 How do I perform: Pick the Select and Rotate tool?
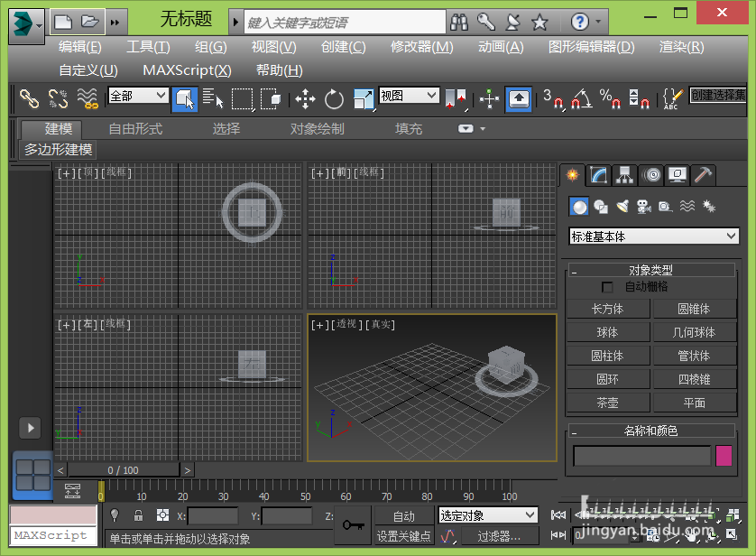[335, 98]
